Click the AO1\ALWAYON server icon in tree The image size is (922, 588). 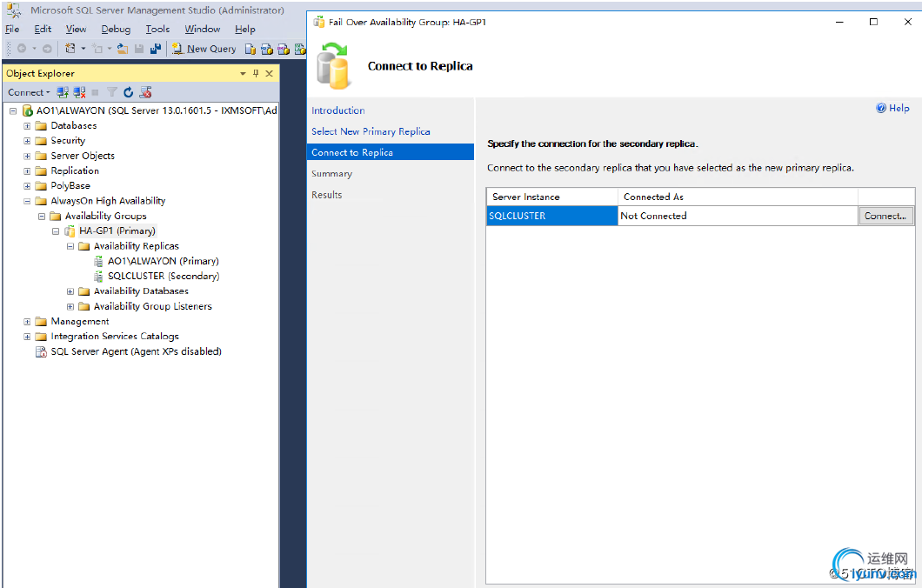pos(27,110)
